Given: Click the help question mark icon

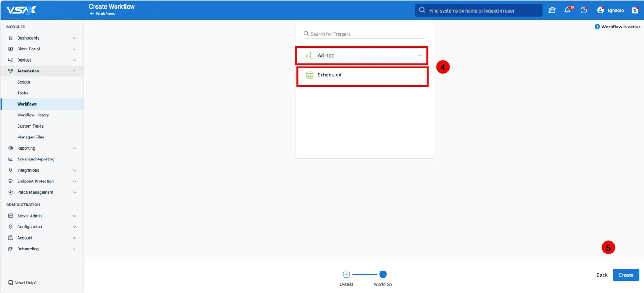Looking at the screenshot, I should pyautogui.click(x=584, y=10).
